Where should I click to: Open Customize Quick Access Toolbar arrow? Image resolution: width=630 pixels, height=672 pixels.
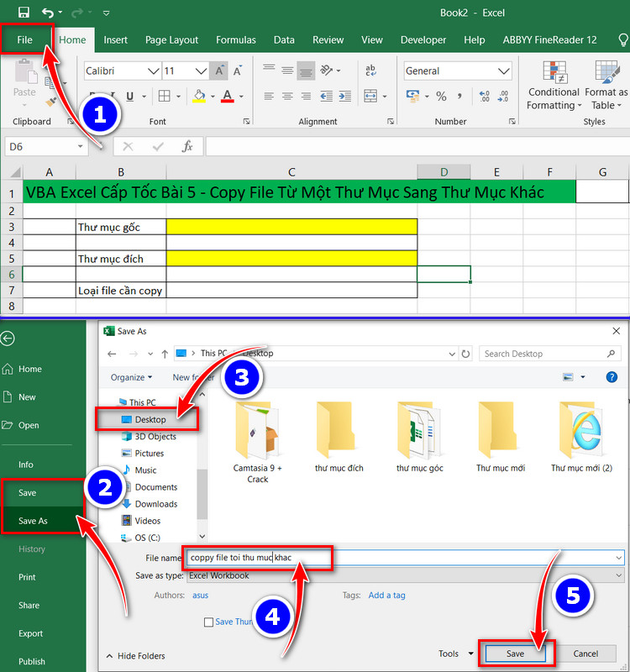point(107,13)
